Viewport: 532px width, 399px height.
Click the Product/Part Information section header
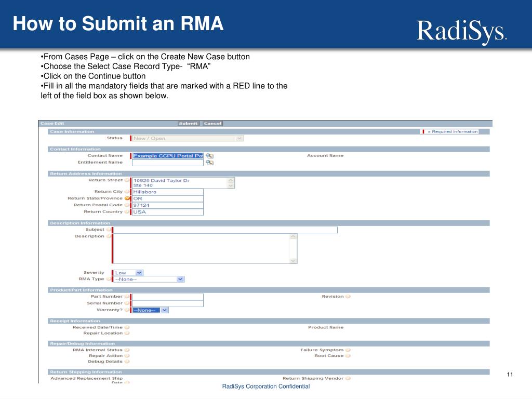click(269, 290)
